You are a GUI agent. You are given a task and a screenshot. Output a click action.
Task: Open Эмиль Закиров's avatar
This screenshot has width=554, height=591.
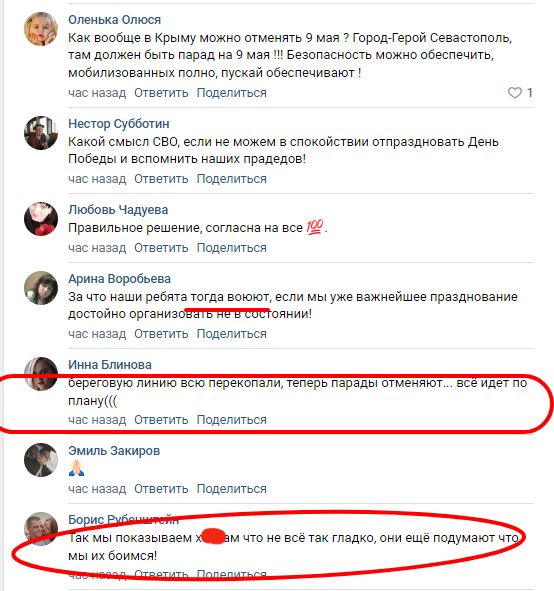point(41,459)
